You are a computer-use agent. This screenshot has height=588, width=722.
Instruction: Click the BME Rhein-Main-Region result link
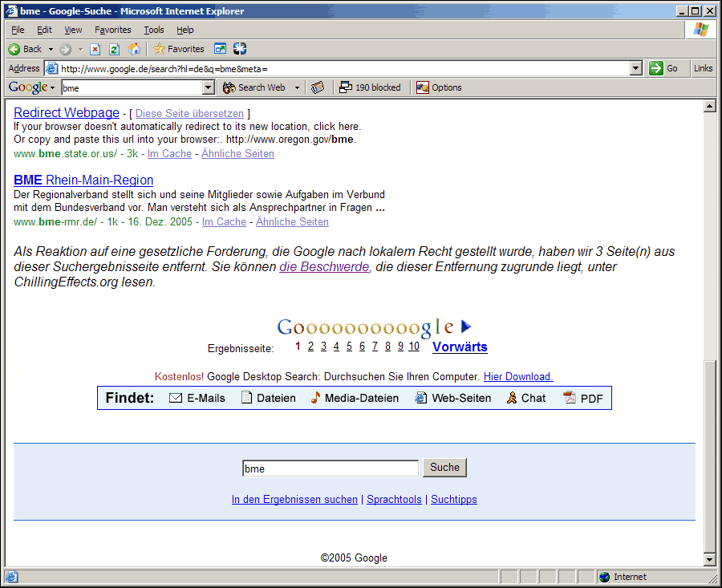[83, 180]
